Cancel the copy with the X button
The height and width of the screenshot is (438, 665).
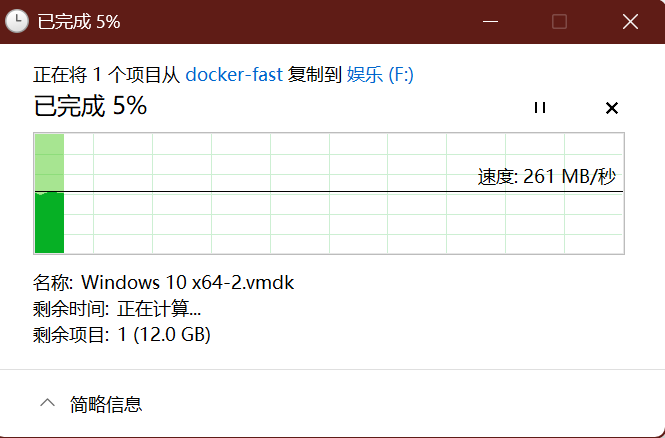click(x=612, y=108)
